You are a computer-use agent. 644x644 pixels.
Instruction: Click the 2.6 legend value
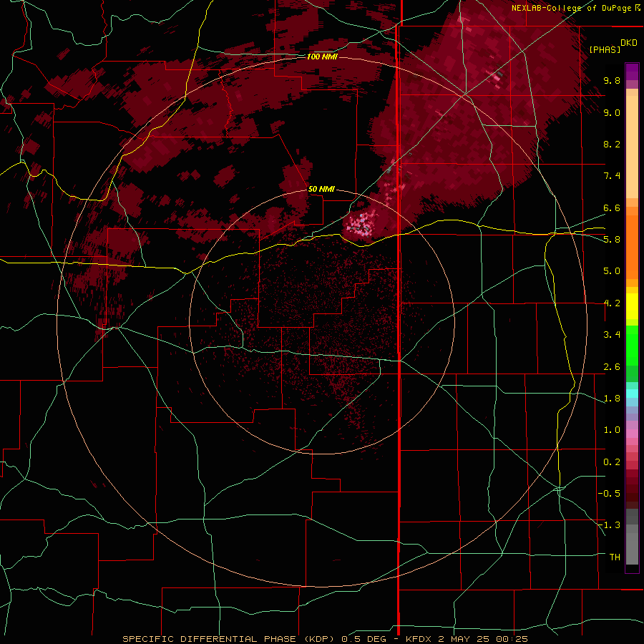612,367
